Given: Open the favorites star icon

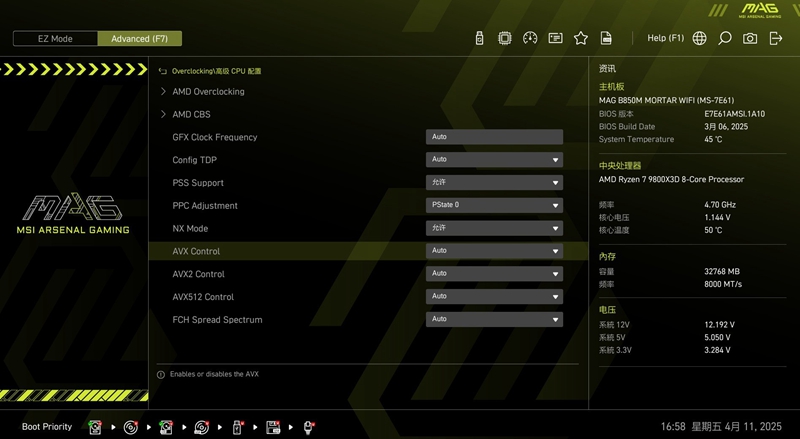Looking at the screenshot, I should tap(581, 38).
